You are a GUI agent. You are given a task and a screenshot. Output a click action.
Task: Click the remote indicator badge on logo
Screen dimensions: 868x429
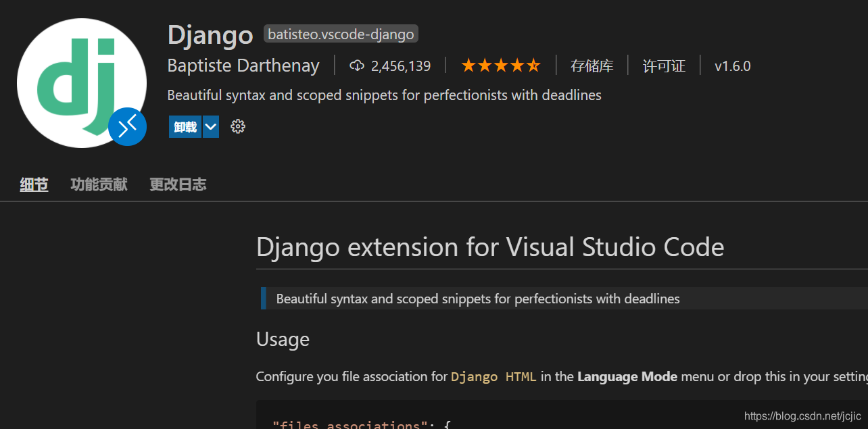point(127,126)
